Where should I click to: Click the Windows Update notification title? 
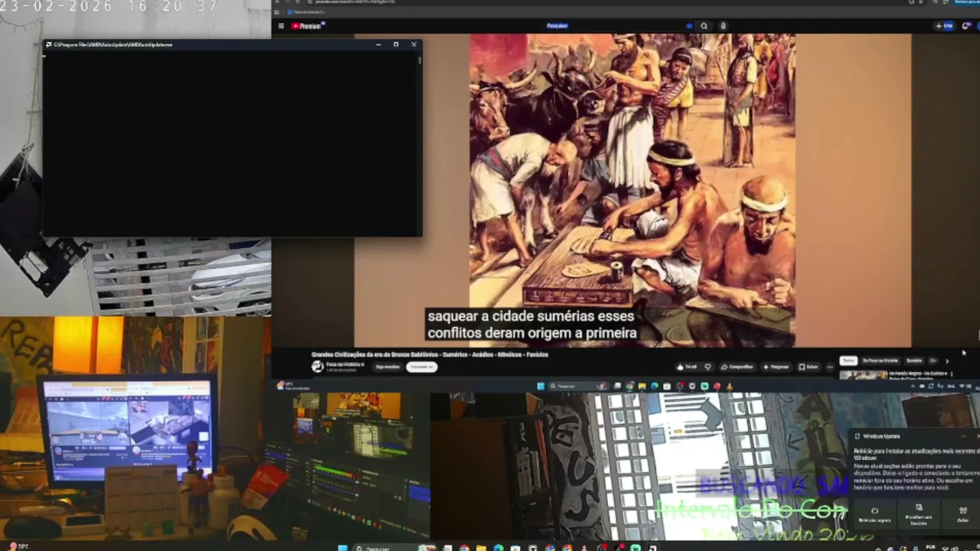click(x=880, y=436)
